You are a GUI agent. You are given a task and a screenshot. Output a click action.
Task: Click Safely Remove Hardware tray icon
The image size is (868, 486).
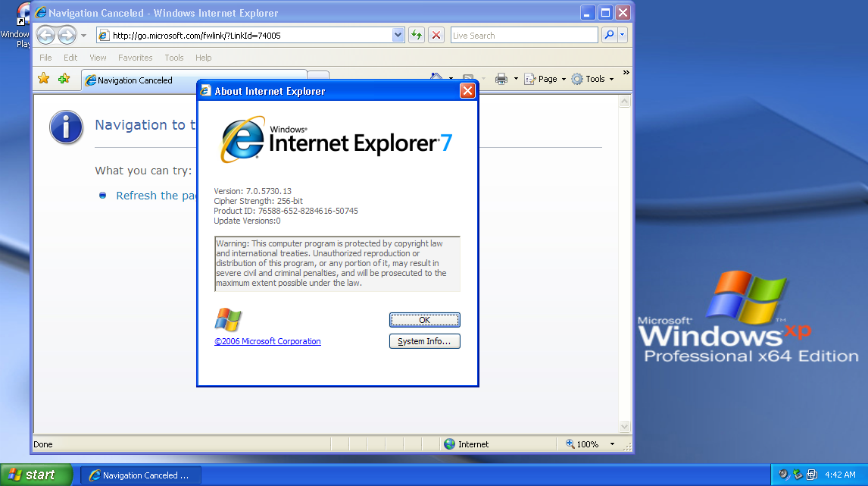(798, 475)
